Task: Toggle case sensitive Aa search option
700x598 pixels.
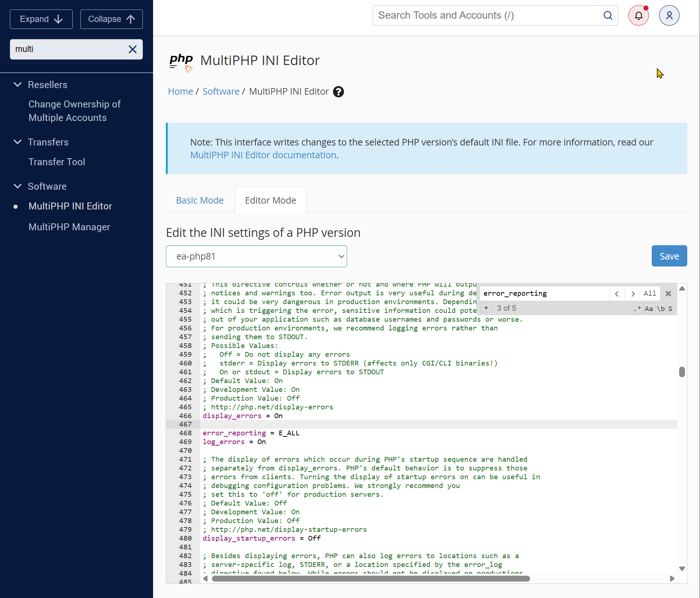Action: click(x=649, y=309)
